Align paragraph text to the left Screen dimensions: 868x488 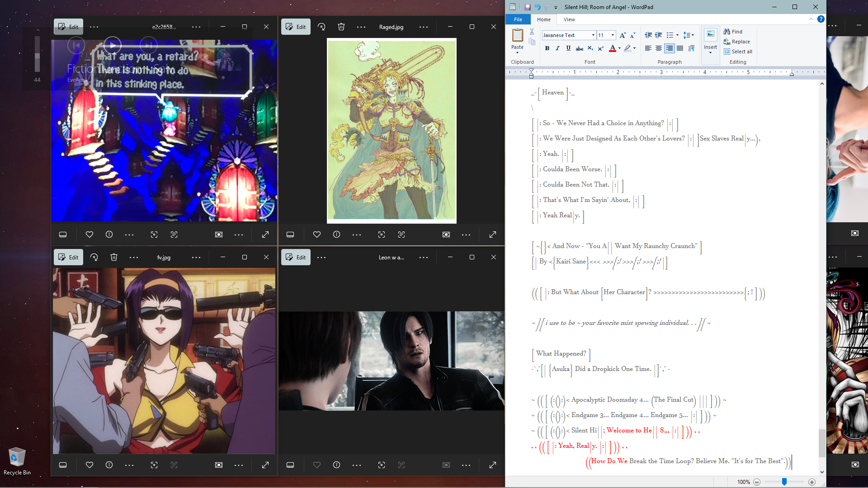[648, 48]
